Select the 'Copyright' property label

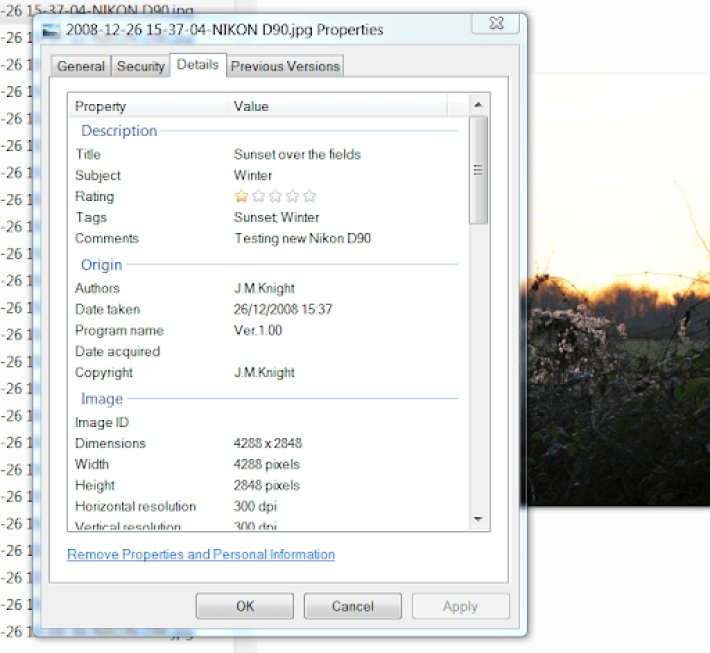click(104, 372)
